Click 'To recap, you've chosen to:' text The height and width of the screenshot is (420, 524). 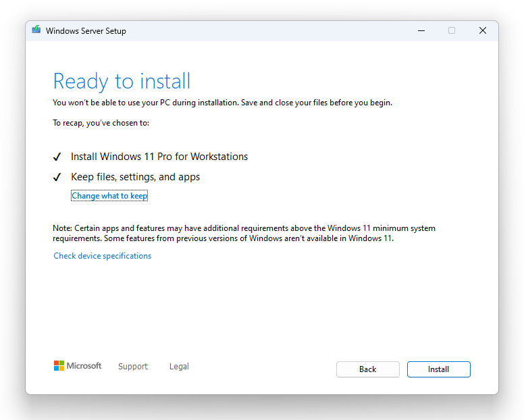point(101,123)
